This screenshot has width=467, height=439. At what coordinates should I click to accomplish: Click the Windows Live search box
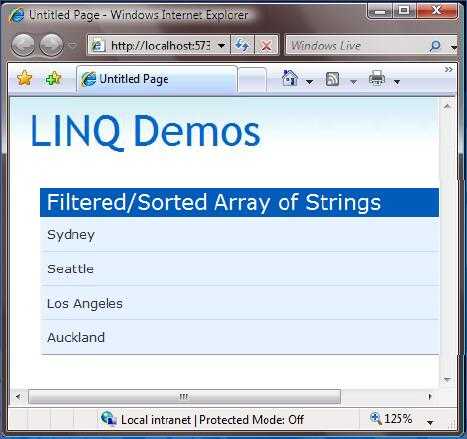pos(358,45)
